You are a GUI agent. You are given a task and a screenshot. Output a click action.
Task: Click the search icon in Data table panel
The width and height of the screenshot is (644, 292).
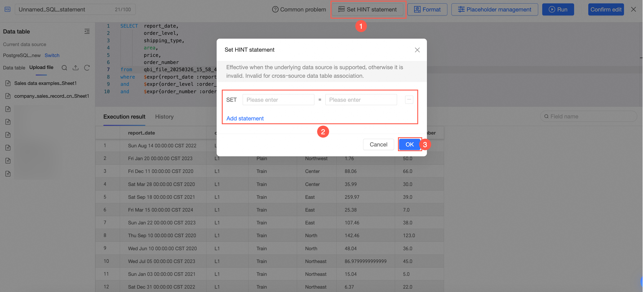64,68
